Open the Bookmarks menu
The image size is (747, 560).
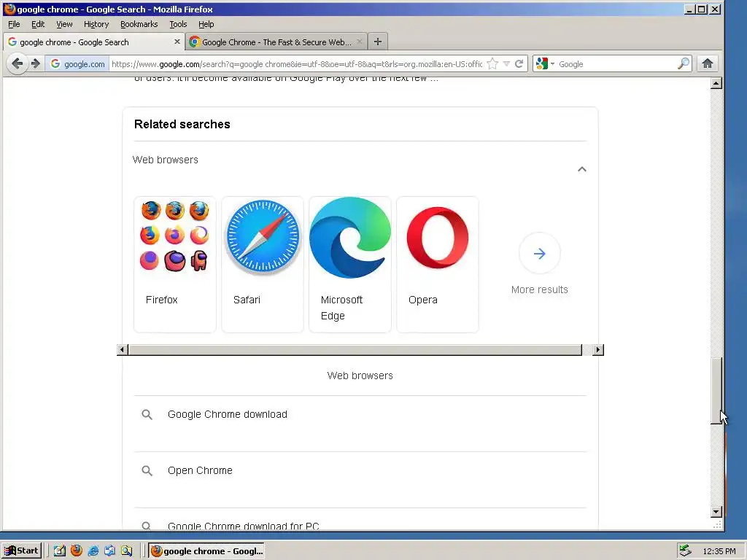(x=139, y=24)
